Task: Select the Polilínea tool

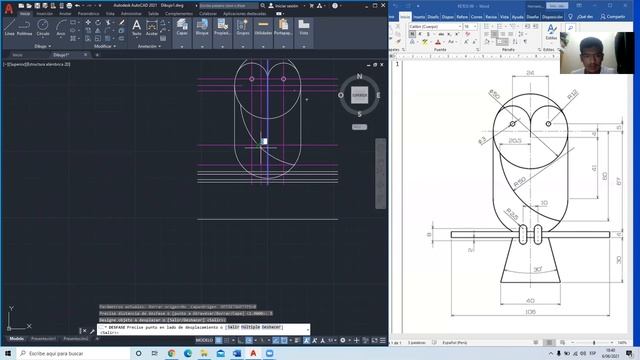Action: pyautogui.click(x=24, y=28)
